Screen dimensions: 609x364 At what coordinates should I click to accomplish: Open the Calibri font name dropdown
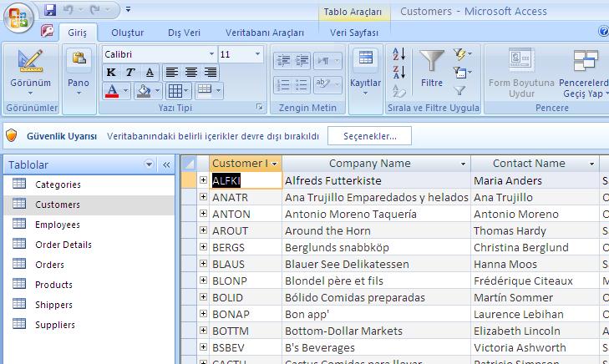tap(211, 54)
